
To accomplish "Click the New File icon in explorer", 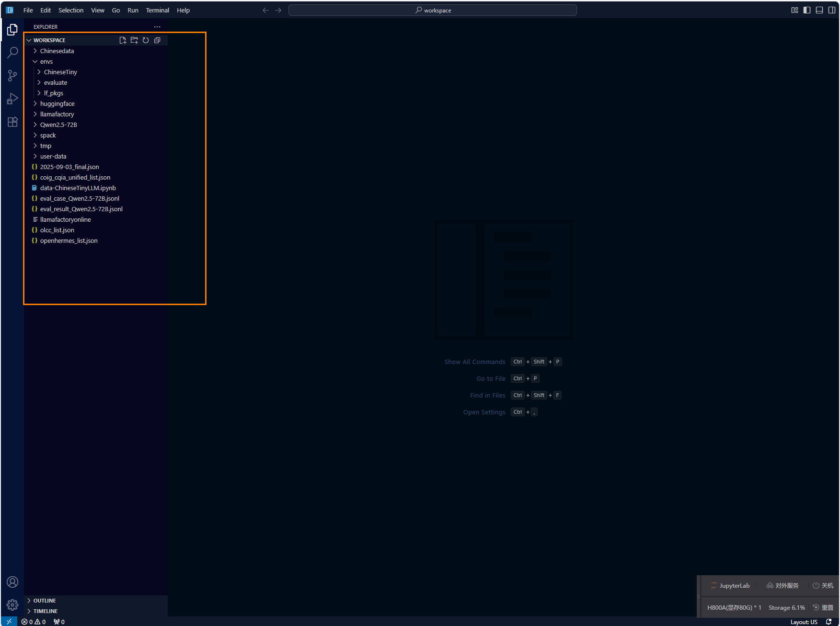I will pos(123,40).
